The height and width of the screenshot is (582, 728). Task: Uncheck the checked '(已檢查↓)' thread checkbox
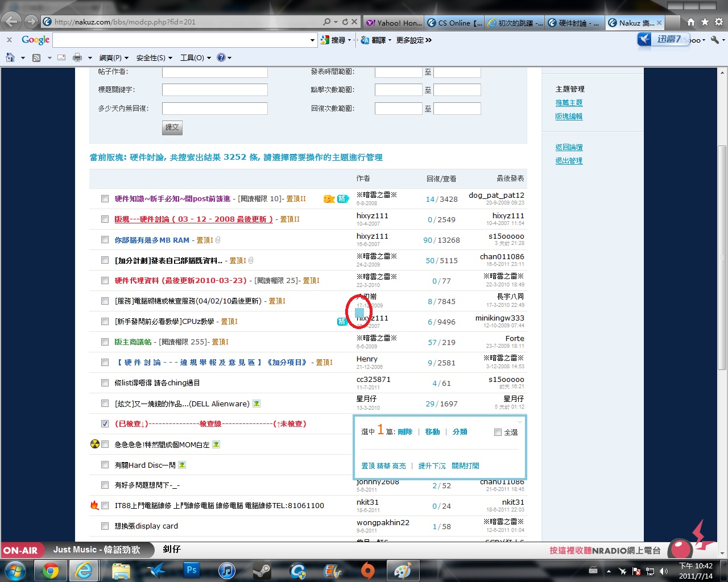(x=105, y=424)
